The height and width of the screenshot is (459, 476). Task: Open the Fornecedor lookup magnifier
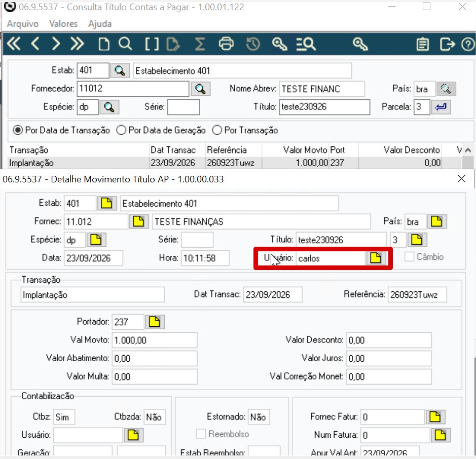(x=200, y=89)
